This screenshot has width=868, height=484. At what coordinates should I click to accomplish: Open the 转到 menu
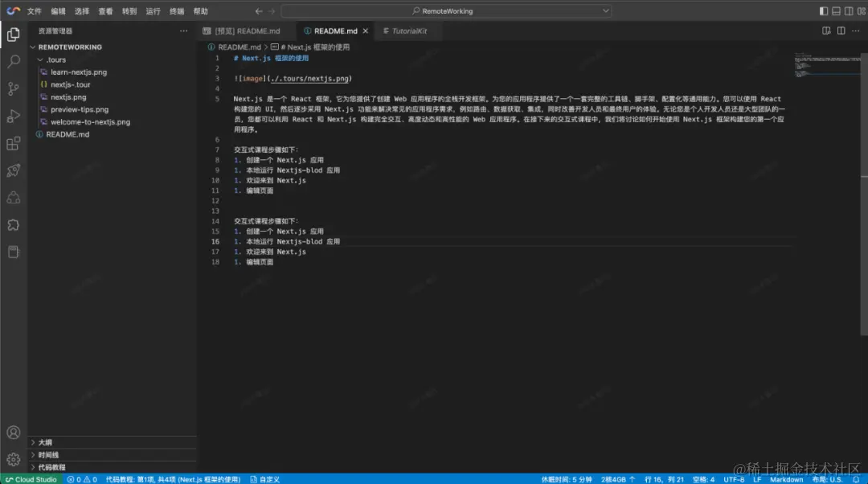coord(129,11)
